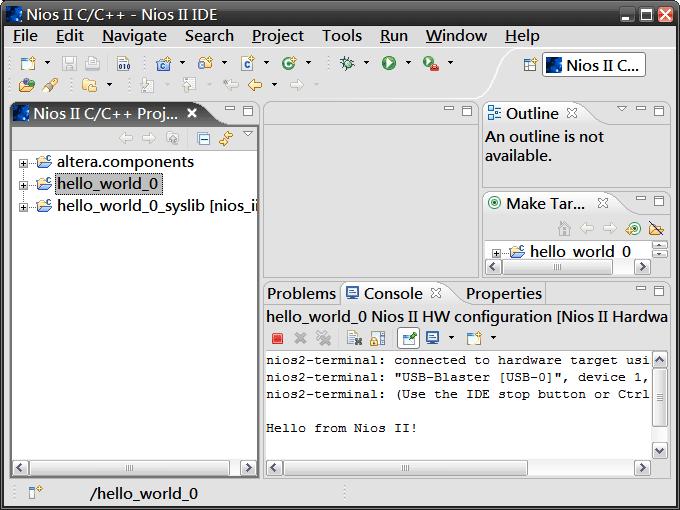Open the Window menu

(456, 36)
